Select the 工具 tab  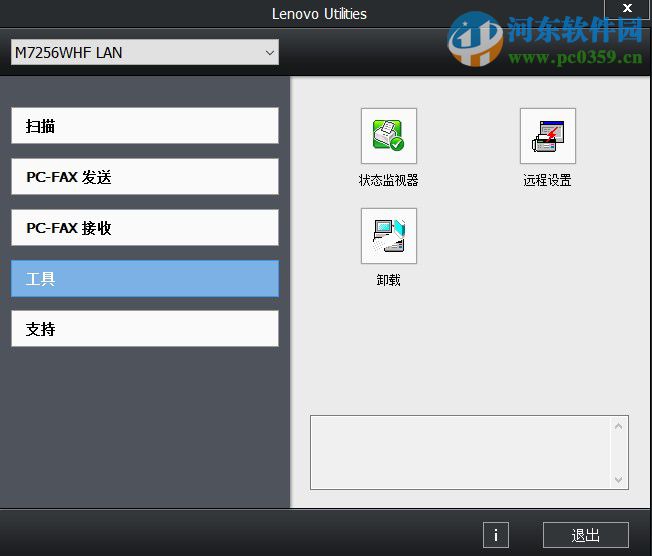[x=145, y=279]
